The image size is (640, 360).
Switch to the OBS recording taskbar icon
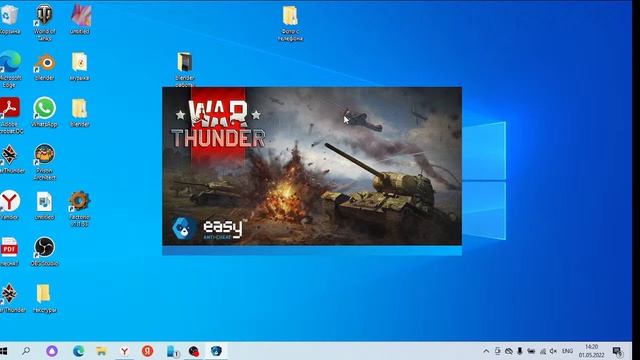click(x=194, y=351)
